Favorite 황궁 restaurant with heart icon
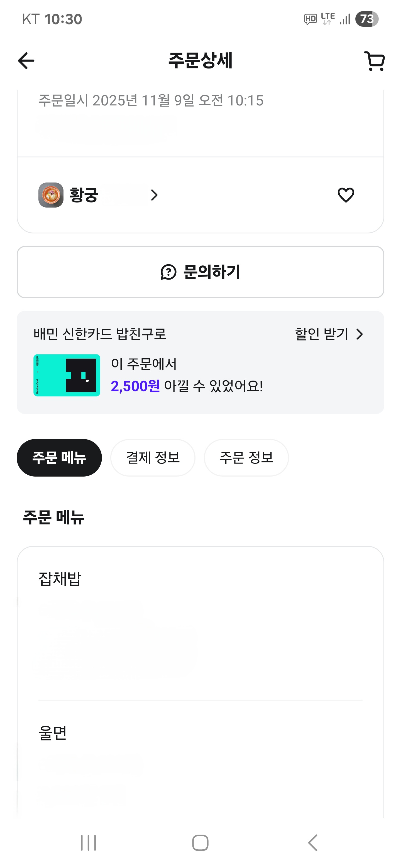The width and height of the screenshot is (401, 868). point(346,195)
